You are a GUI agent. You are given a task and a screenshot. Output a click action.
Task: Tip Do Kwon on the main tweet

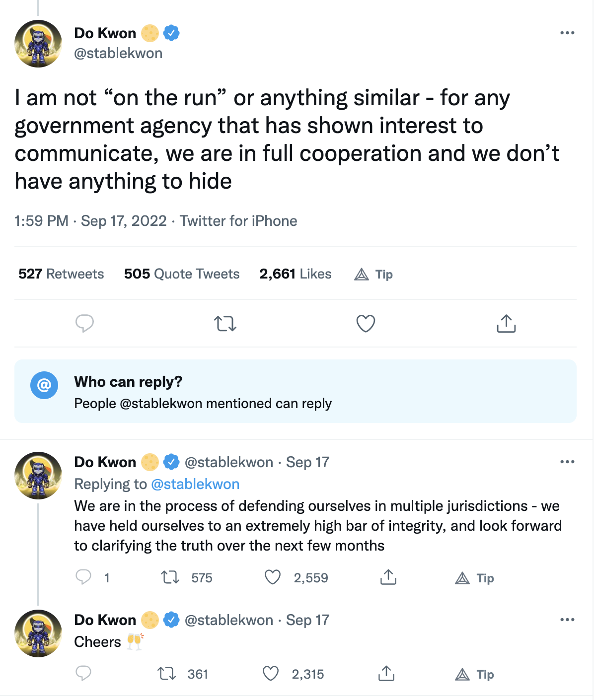point(374,275)
